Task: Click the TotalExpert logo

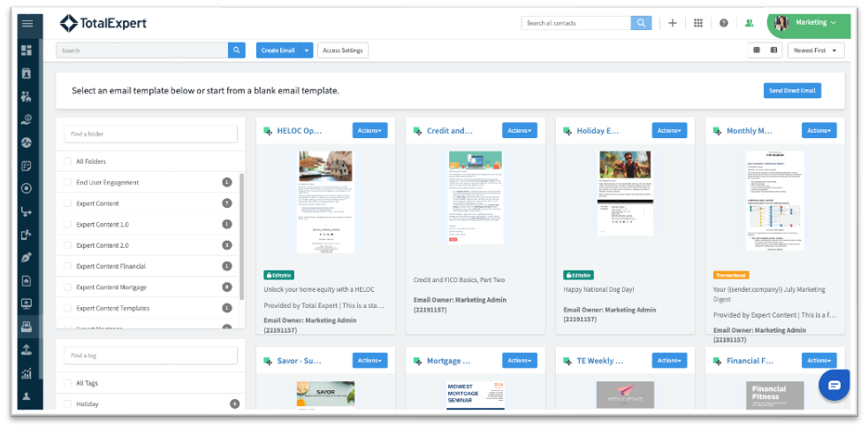Action: pos(103,23)
